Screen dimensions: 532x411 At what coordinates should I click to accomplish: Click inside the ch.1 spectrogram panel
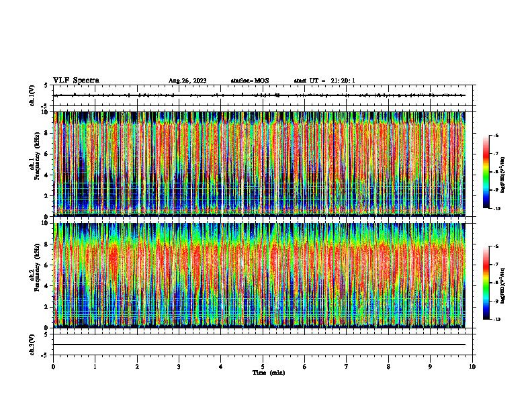click(x=259, y=164)
